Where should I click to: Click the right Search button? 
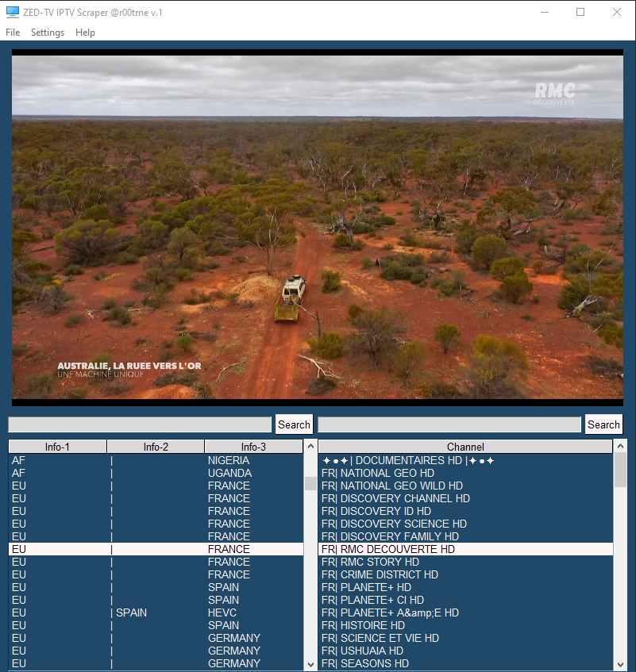click(603, 424)
